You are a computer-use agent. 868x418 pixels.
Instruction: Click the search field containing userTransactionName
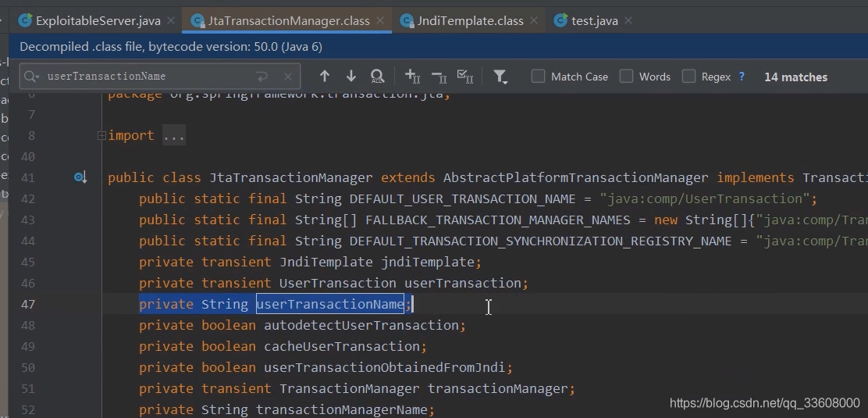(159, 77)
